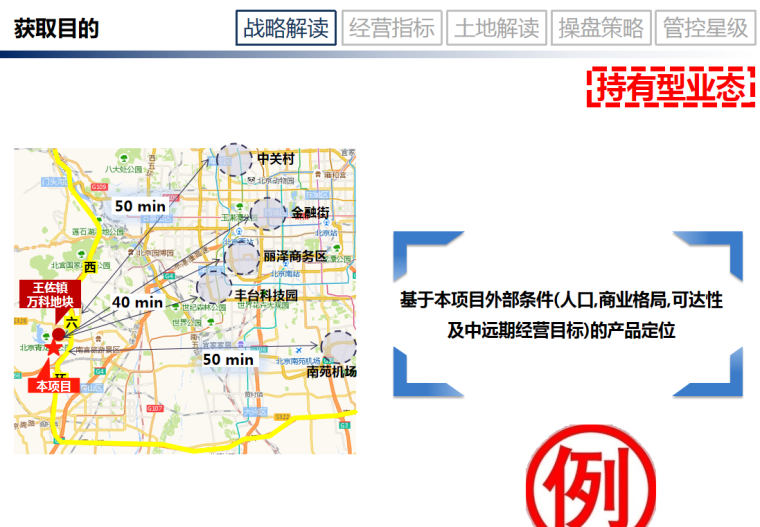This screenshot has height=527, width=760.
Task: Open the 管控星级 tab
Action: tap(705, 28)
